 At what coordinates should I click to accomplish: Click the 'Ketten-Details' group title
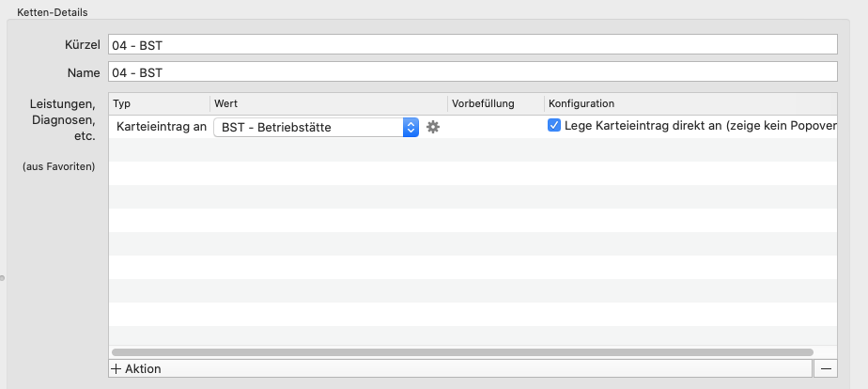52,12
